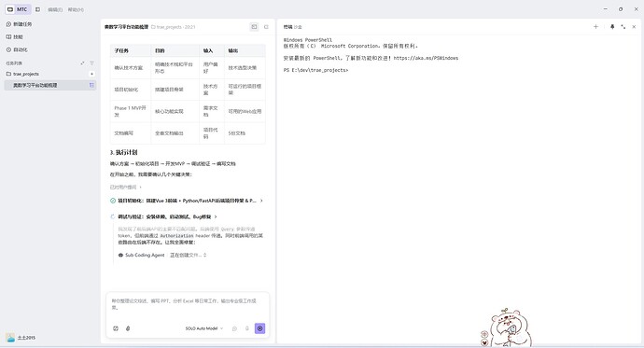Click the 3. 执行计划 heading

coord(123,152)
